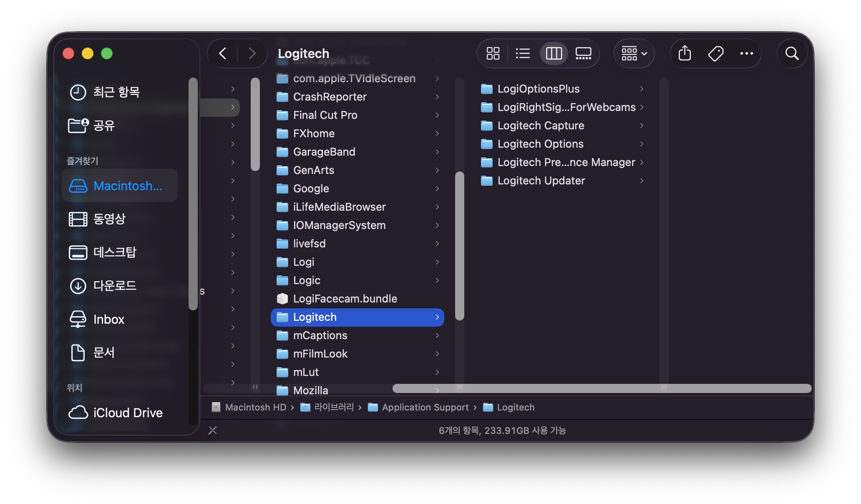Viewport: 861px width, 504px height.
Task: Expand the LogiOptionsPlus folder chevron
Action: [x=642, y=89]
